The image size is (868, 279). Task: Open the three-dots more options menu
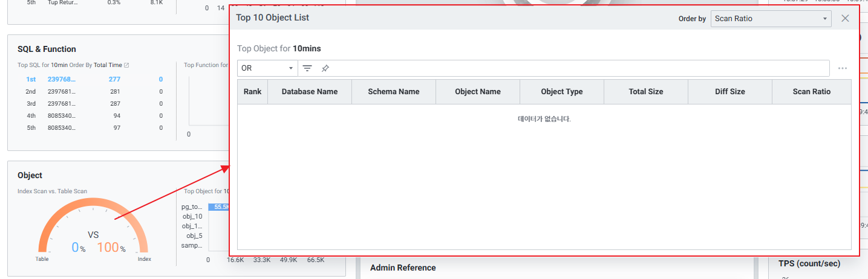(x=842, y=68)
